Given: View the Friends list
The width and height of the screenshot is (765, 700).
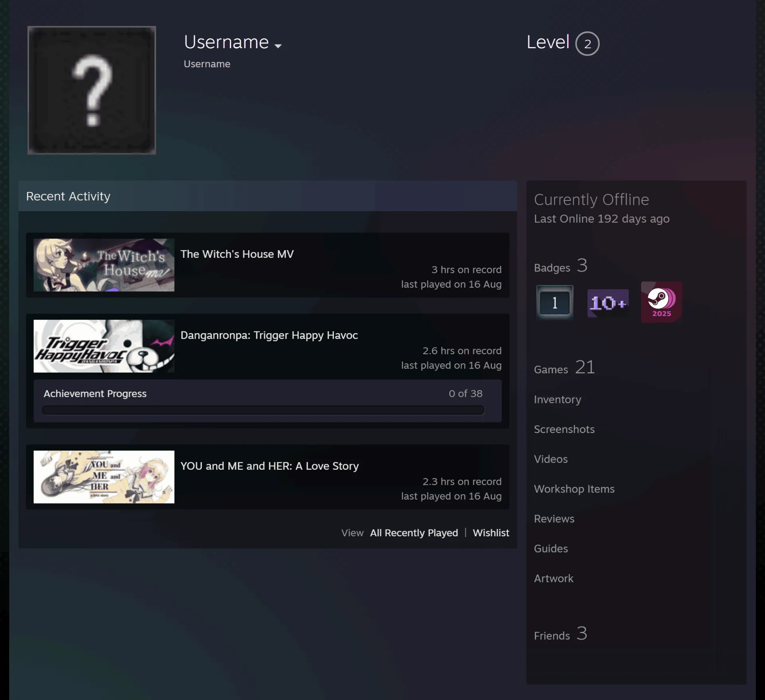Looking at the screenshot, I should (x=561, y=633).
